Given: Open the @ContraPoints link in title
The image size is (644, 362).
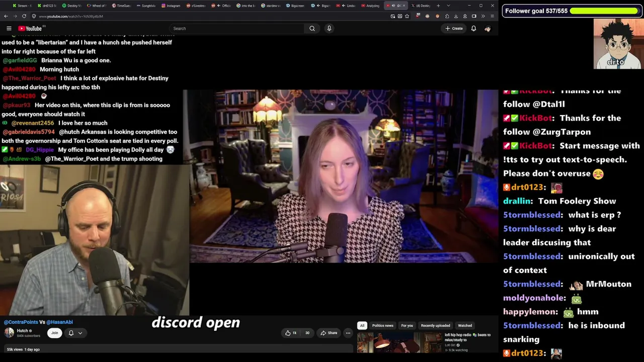Looking at the screenshot, I should point(21,322).
